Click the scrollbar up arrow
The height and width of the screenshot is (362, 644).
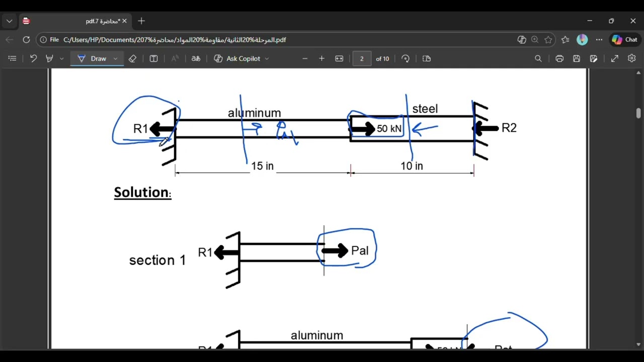(x=638, y=73)
